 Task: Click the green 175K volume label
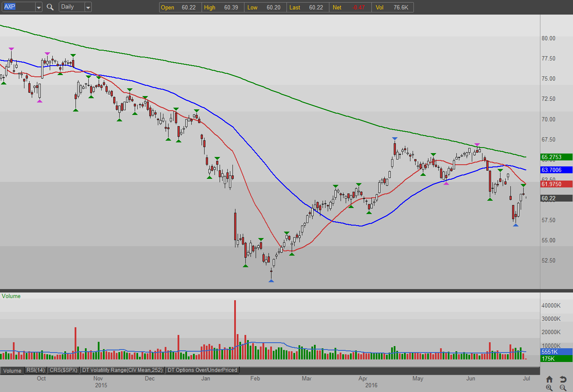click(556, 359)
